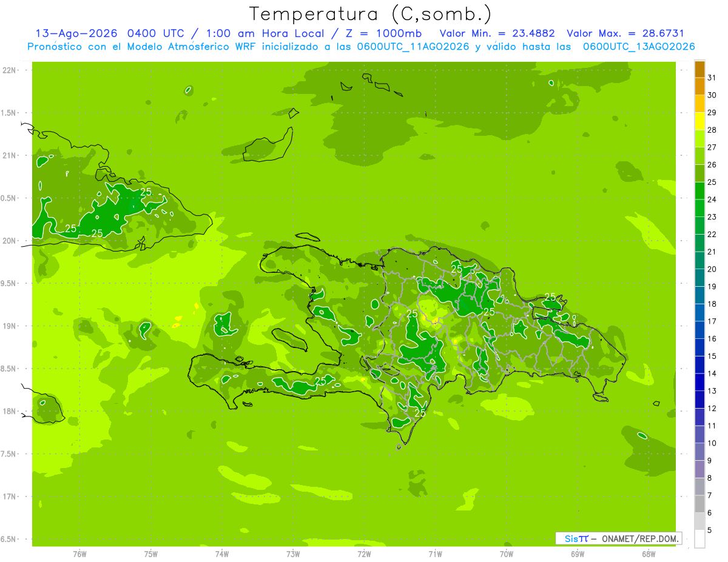The height and width of the screenshot is (562, 728).
Task: Pick the green legend swatch between 24 and 25
Action: pos(699,191)
